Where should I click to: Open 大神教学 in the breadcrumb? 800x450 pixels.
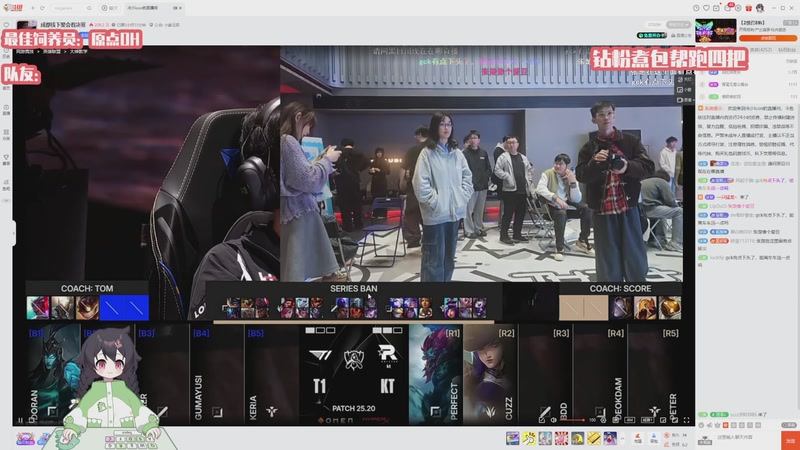point(78,52)
